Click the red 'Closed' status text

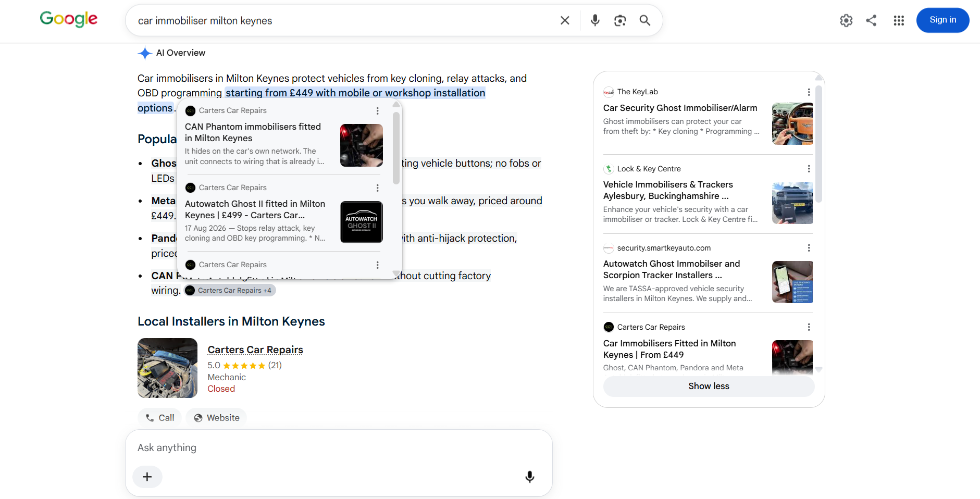(x=221, y=389)
